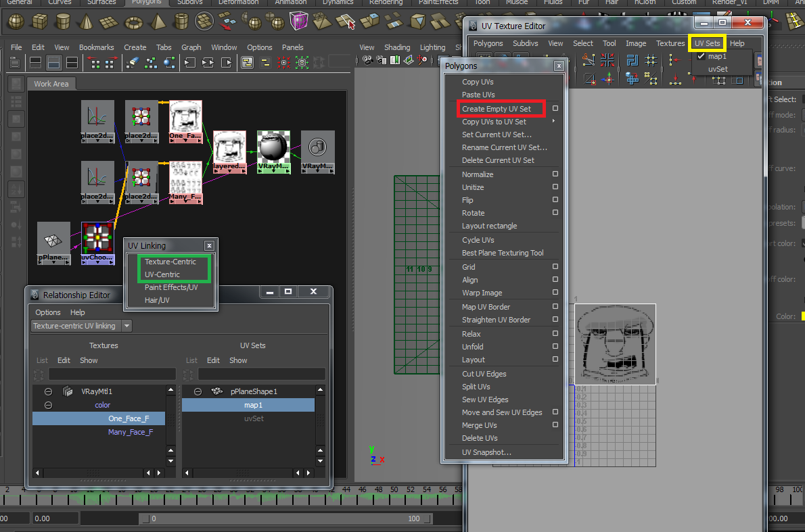Image resolution: width=805 pixels, height=532 pixels.
Task: Click option box for Create Empty UV Set
Action: click(x=555, y=109)
